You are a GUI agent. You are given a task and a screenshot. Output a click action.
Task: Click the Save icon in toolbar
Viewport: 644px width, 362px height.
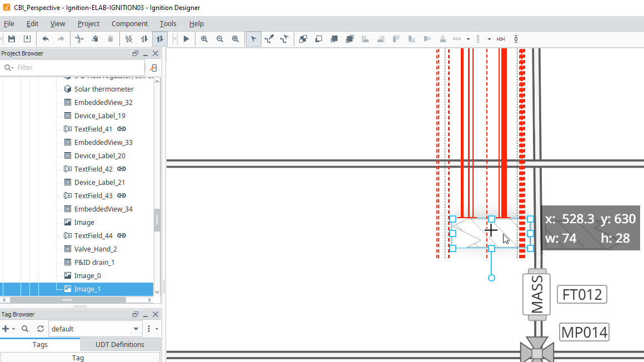pos(12,39)
